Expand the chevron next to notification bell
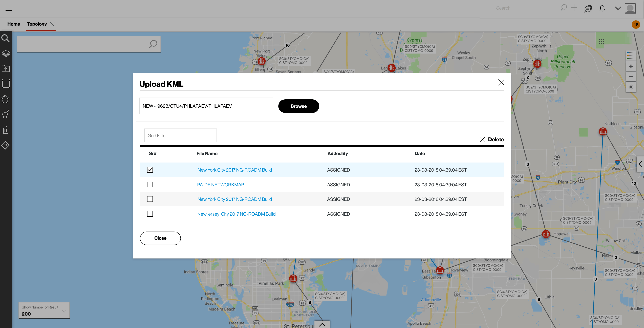The width and height of the screenshot is (644, 328). coord(617,8)
